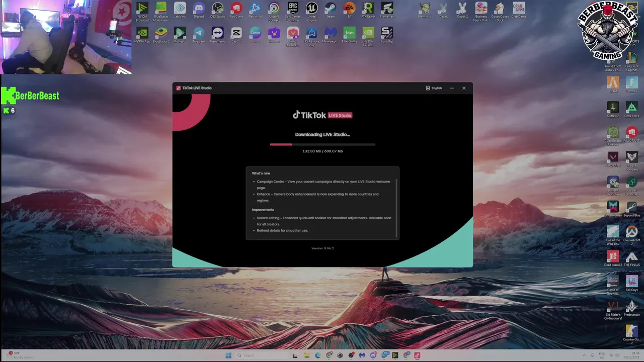Screen dimensions: 644x362
Task: Launch the Fall Guys desktop icon
Action: tap(631, 284)
